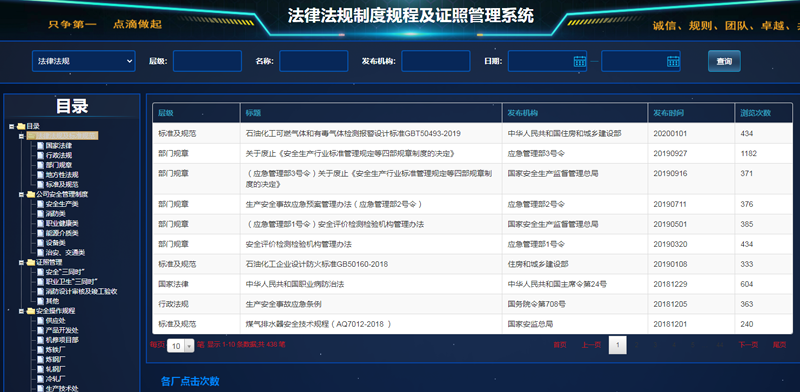This screenshot has height=392, width=800.
Task: Open row 中华人民共和国职业病防治法
Action: pos(472,284)
